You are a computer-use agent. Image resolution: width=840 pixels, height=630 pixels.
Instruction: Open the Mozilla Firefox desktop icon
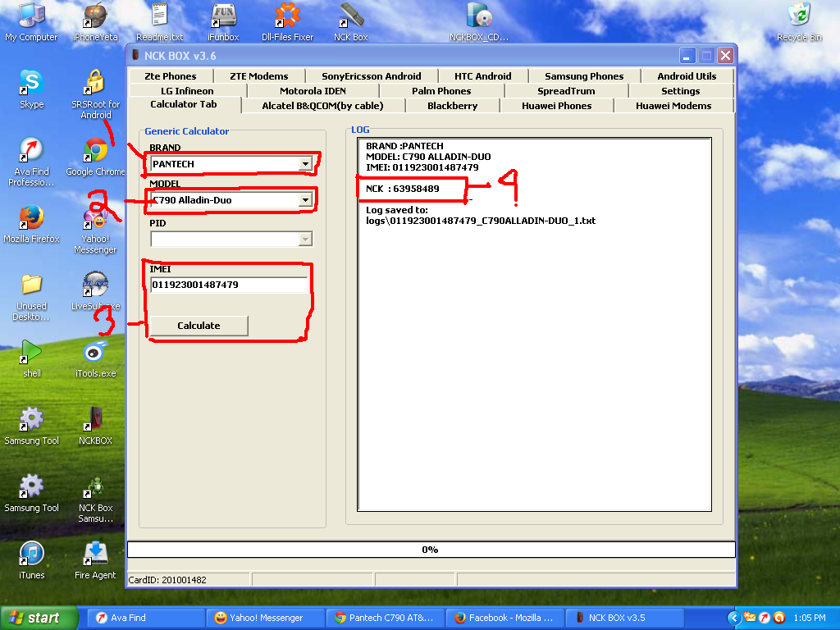click(31, 219)
